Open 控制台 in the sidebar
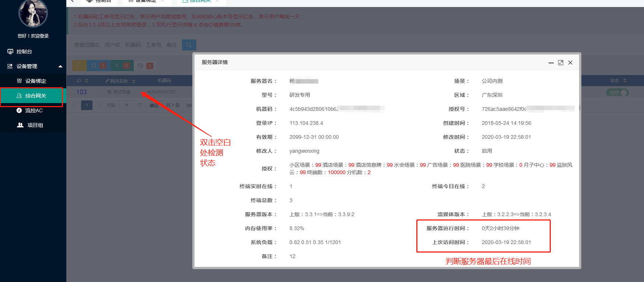644x282 pixels. [x=24, y=52]
